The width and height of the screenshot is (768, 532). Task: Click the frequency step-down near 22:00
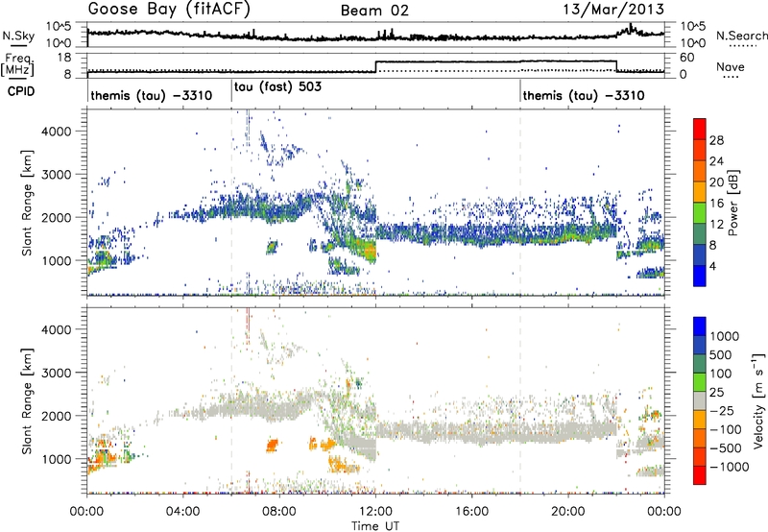coord(616,66)
